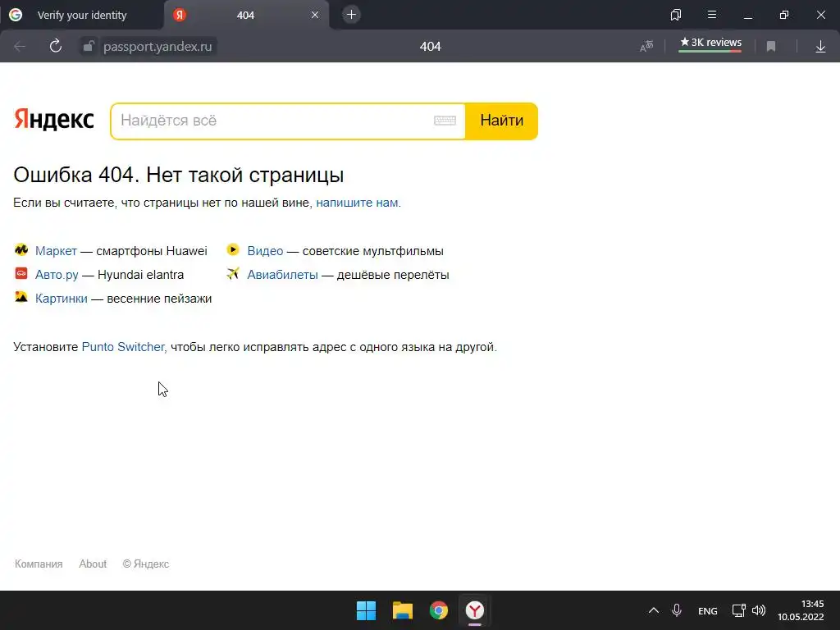The width and height of the screenshot is (840, 630).
Task: Open the Видео link
Action: 265,251
